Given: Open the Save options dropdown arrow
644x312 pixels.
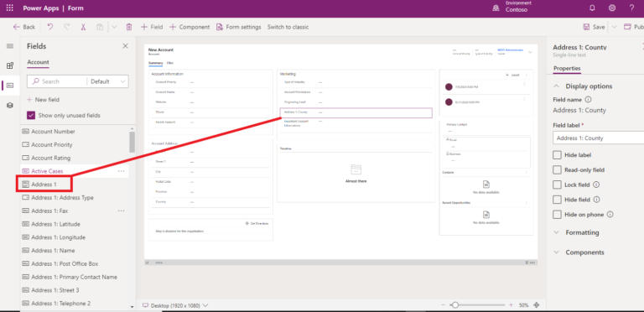Looking at the screenshot, I should (x=614, y=27).
